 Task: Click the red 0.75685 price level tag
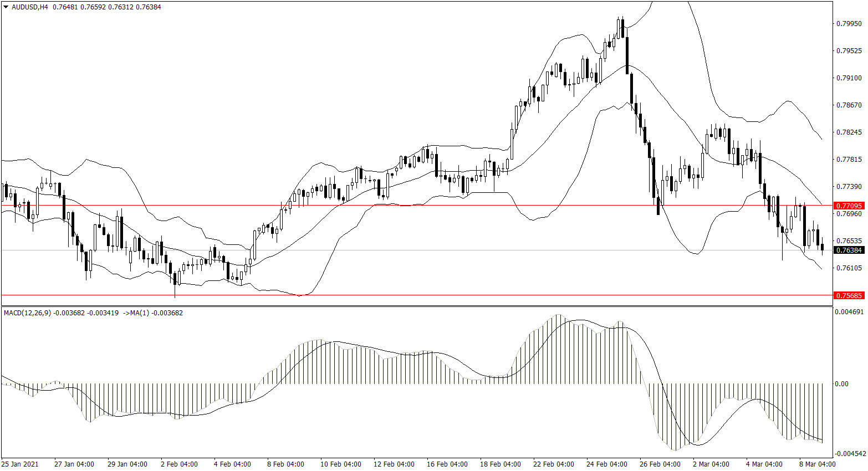tap(849, 295)
